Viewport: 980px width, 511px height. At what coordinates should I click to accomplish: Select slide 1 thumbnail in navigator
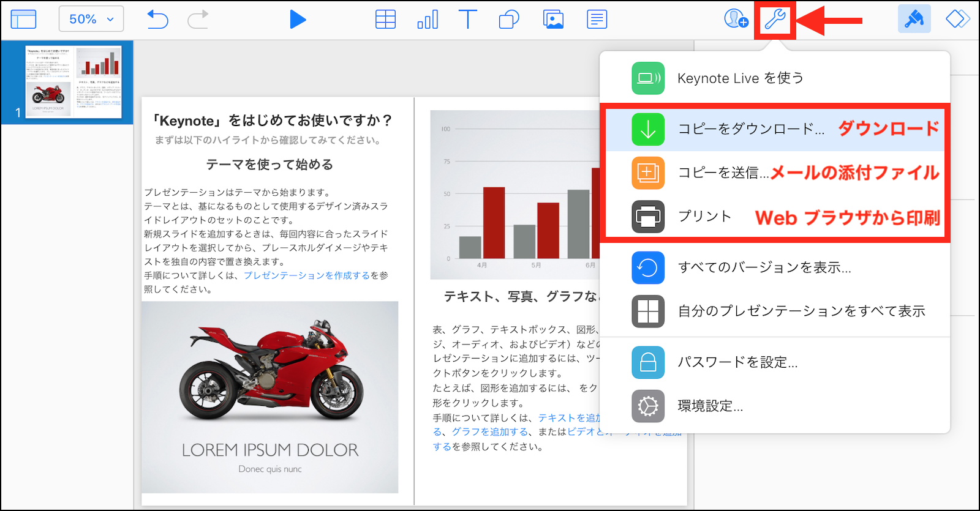tap(73, 82)
